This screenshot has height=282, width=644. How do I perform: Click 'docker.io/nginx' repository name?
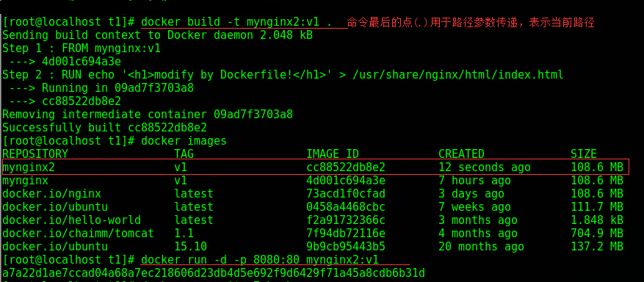[x=51, y=193]
